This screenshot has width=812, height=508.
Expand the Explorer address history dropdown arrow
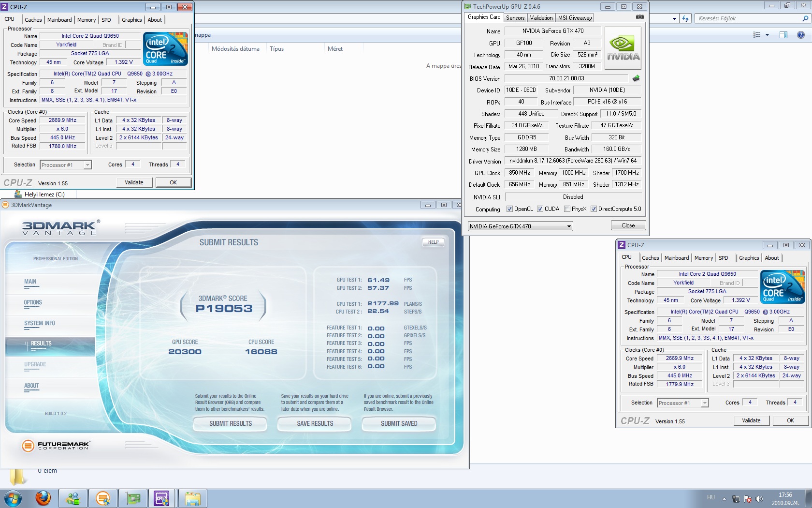(x=674, y=19)
